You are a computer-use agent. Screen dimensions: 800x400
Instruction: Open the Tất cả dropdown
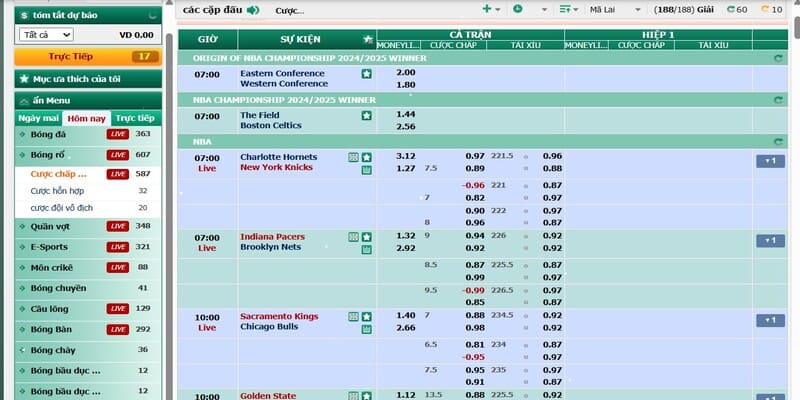click(x=46, y=35)
